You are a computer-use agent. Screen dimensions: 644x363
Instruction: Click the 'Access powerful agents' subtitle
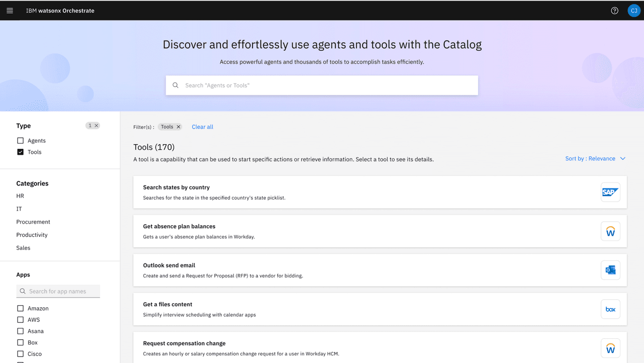[322, 62]
